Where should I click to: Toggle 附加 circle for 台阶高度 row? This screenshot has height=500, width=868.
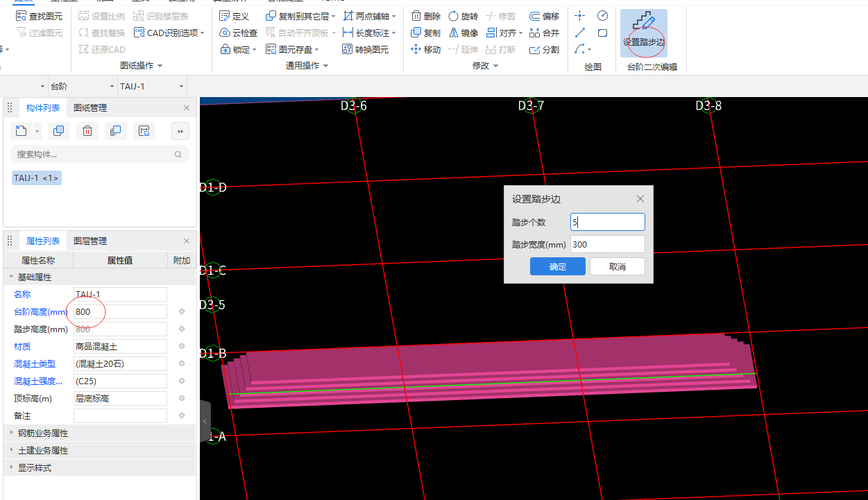pos(182,312)
